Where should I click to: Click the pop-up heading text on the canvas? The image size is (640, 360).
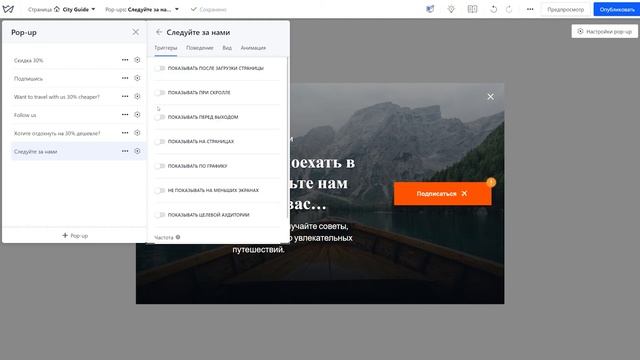click(x=322, y=183)
